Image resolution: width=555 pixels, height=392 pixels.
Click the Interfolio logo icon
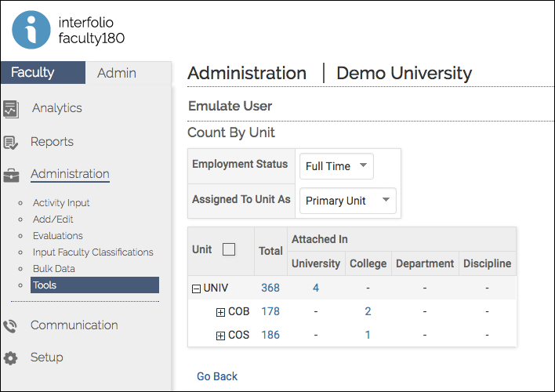(31, 28)
